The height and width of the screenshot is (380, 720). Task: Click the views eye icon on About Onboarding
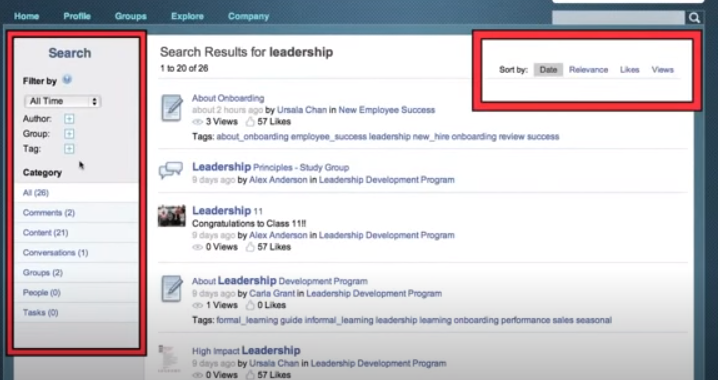pyautogui.click(x=197, y=122)
